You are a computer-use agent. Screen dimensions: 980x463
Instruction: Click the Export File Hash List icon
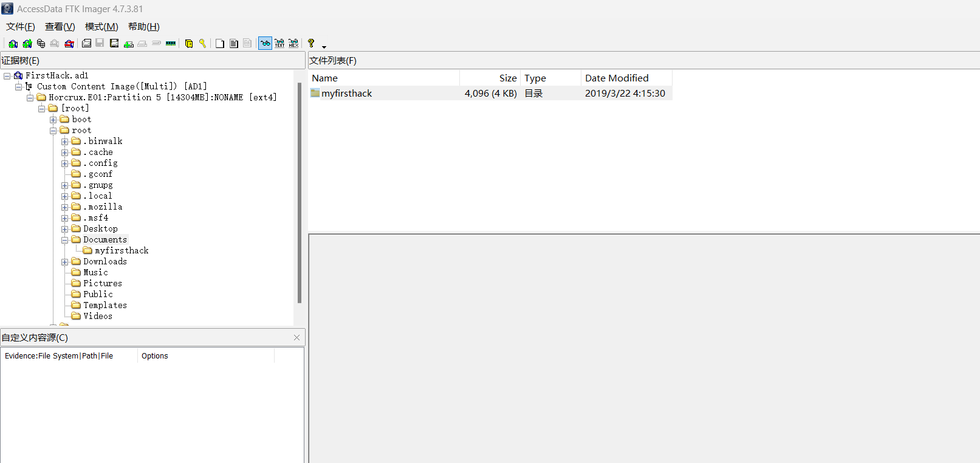point(234,43)
